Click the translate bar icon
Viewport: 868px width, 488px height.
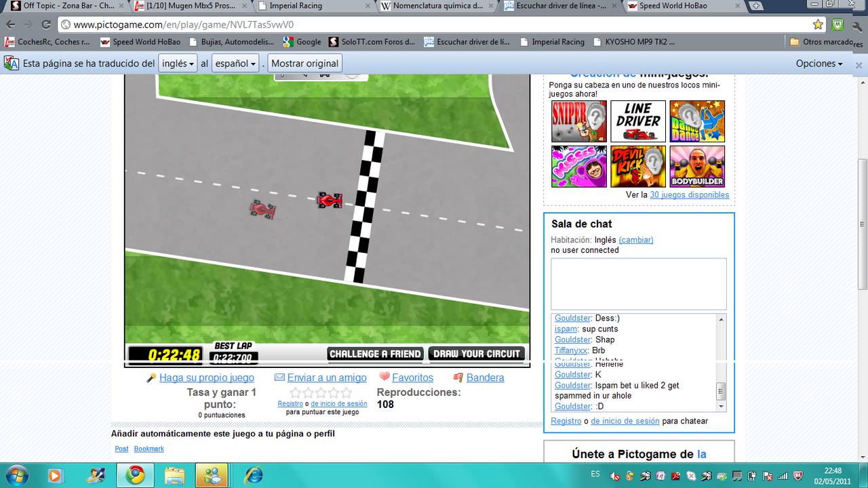tap(12, 63)
